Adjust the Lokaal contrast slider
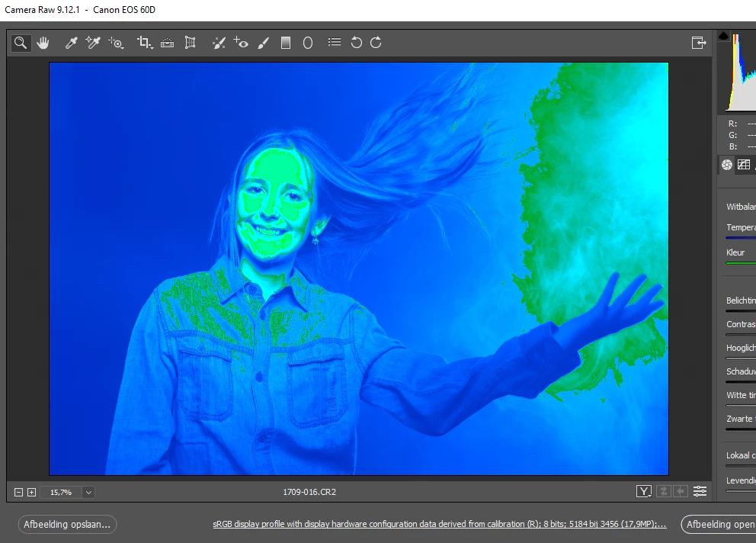Screen dimensions: 756x543 (741, 466)
